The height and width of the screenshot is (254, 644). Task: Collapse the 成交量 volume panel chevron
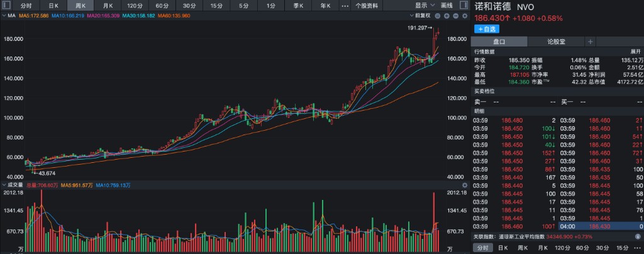click(x=3, y=185)
